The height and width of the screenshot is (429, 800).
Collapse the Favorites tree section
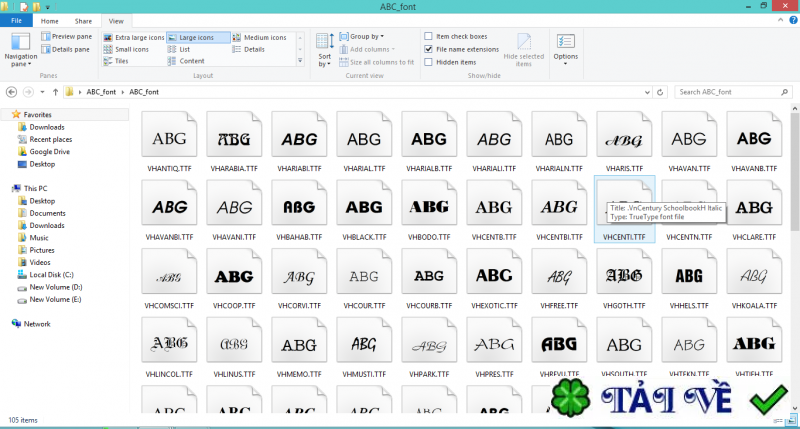(x=7, y=115)
